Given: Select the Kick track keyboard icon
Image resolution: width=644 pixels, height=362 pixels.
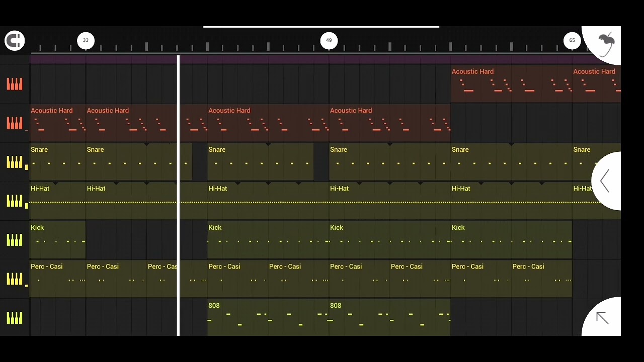Looking at the screenshot, I should tap(15, 240).
